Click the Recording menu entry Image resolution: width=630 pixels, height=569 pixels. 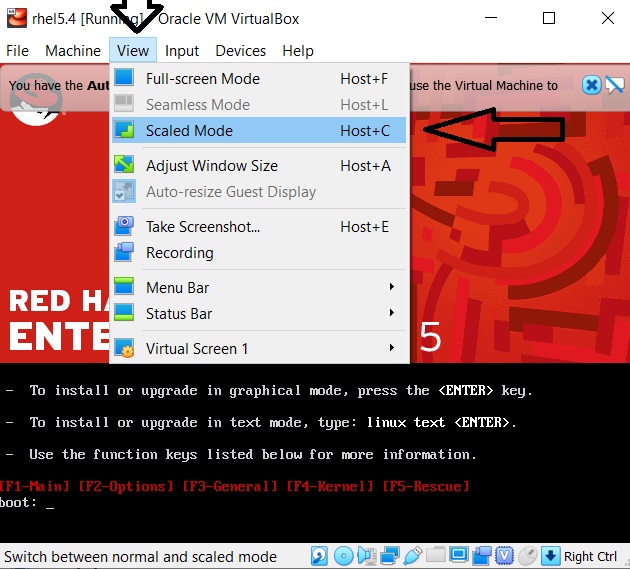[x=179, y=253]
